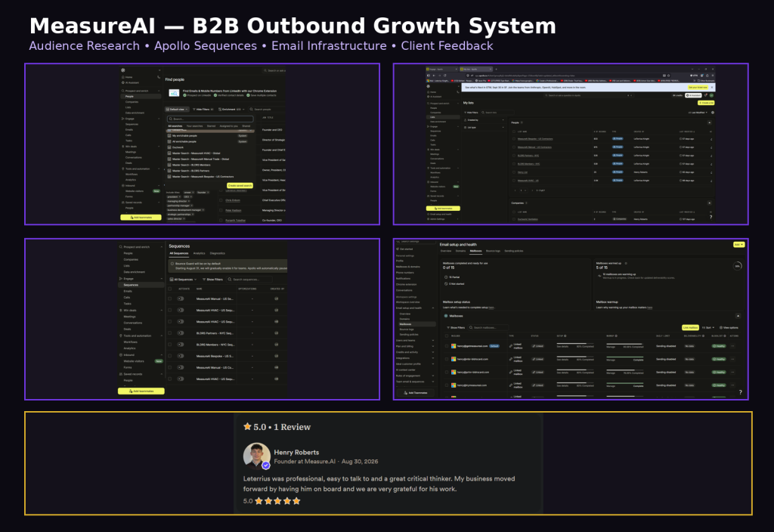The height and width of the screenshot is (532, 774).
Task: Select 'Your searches' tab in saved search popup
Action: (x=194, y=126)
